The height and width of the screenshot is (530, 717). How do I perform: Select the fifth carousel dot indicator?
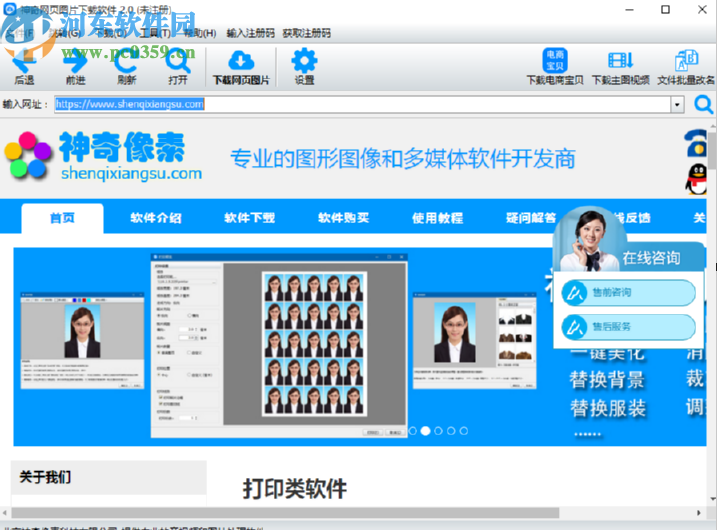pyautogui.click(x=464, y=431)
